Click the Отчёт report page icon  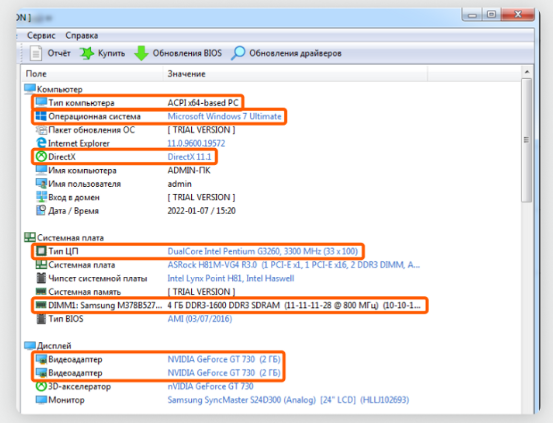tap(36, 53)
